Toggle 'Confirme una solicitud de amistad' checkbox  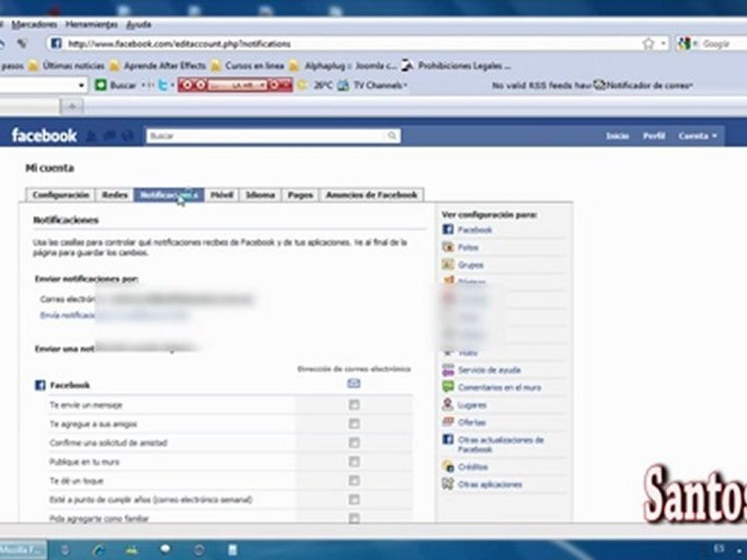[354, 443]
